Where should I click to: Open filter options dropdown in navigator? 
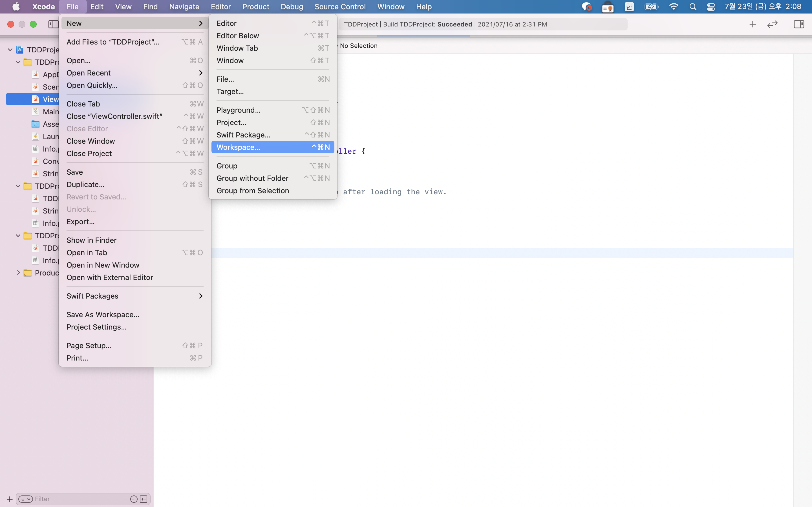tap(25, 499)
